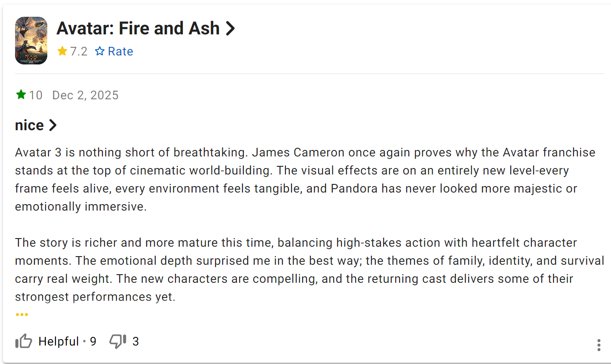Click the yellow star beside 7.2
The width and height of the screenshot is (611, 364).
[62, 51]
